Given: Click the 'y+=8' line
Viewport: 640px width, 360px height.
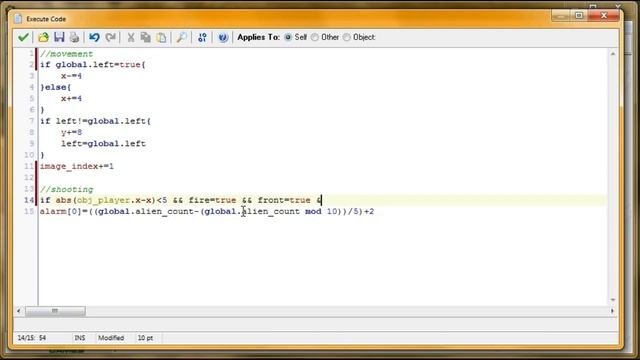Looking at the screenshot, I should tap(71, 132).
